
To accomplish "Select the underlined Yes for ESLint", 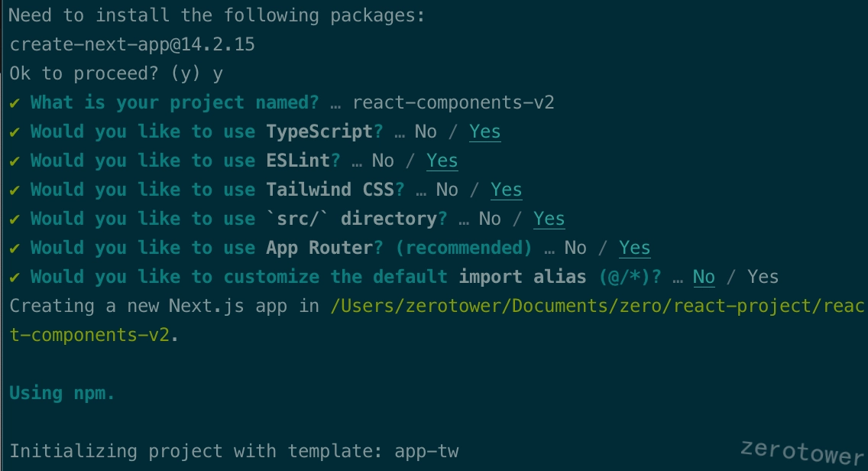I will 442,161.
